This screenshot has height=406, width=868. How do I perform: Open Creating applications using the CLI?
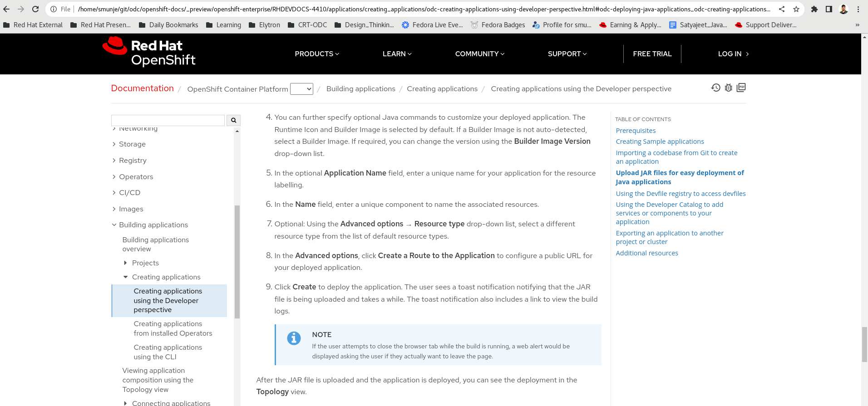pyautogui.click(x=168, y=352)
